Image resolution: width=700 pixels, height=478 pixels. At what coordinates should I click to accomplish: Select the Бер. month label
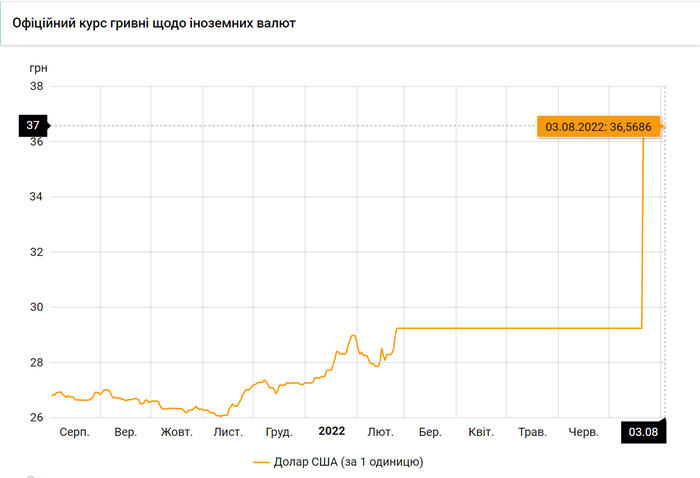coord(430,432)
